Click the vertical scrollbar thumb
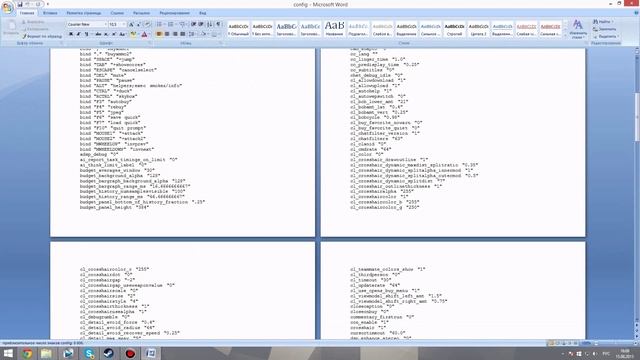The height and width of the screenshot is (360, 640). pyautogui.click(x=637, y=118)
